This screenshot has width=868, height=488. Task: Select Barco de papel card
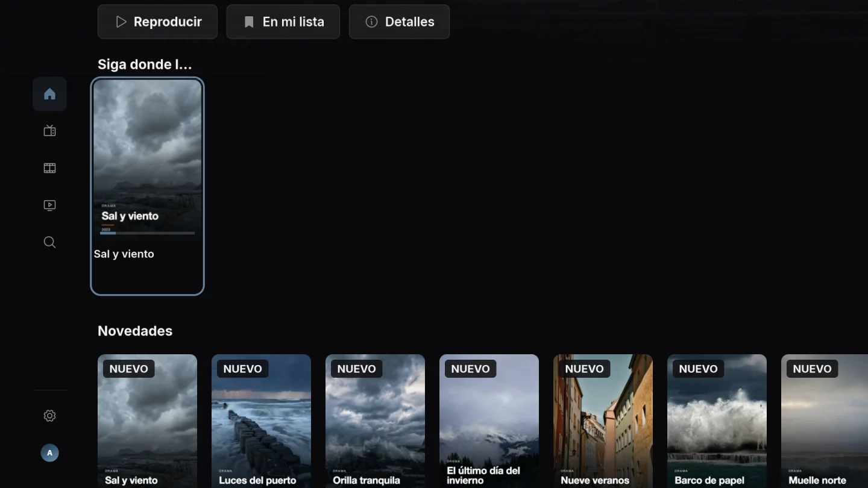point(717,421)
